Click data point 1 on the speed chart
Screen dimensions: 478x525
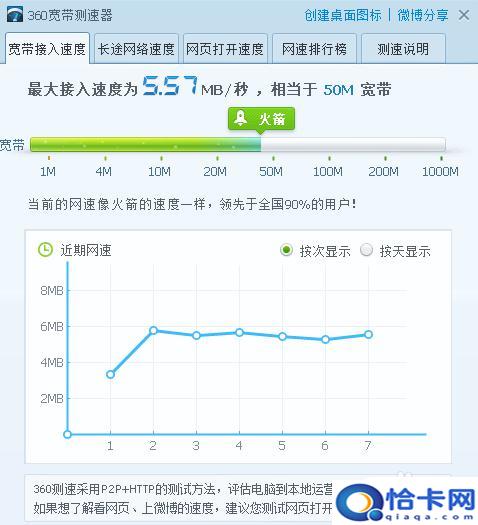click(110, 374)
